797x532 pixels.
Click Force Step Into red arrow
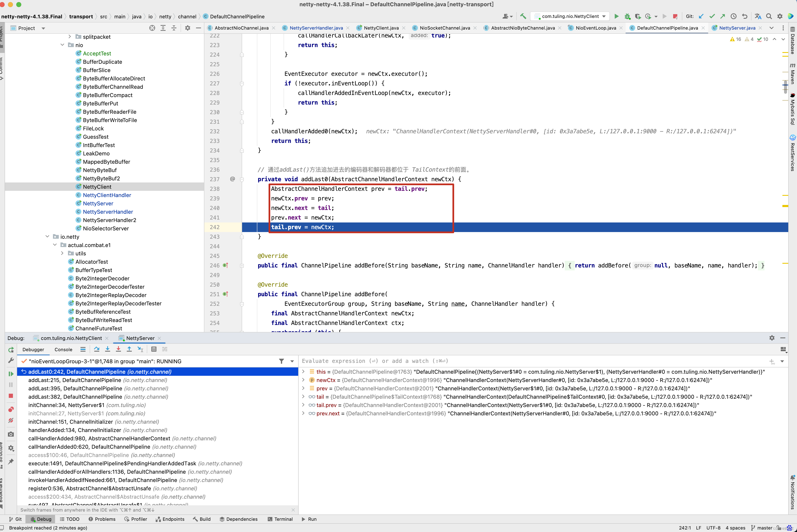118,349
